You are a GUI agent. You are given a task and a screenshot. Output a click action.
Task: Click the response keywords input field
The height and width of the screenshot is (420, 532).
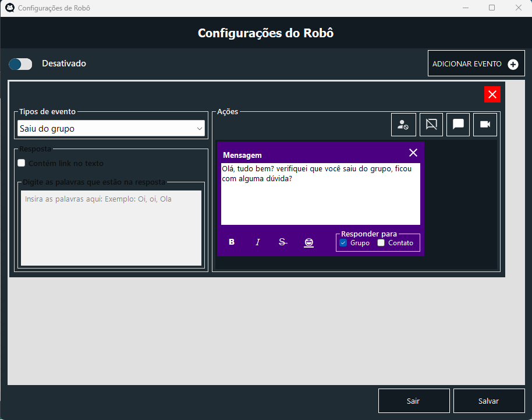tap(111, 228)
